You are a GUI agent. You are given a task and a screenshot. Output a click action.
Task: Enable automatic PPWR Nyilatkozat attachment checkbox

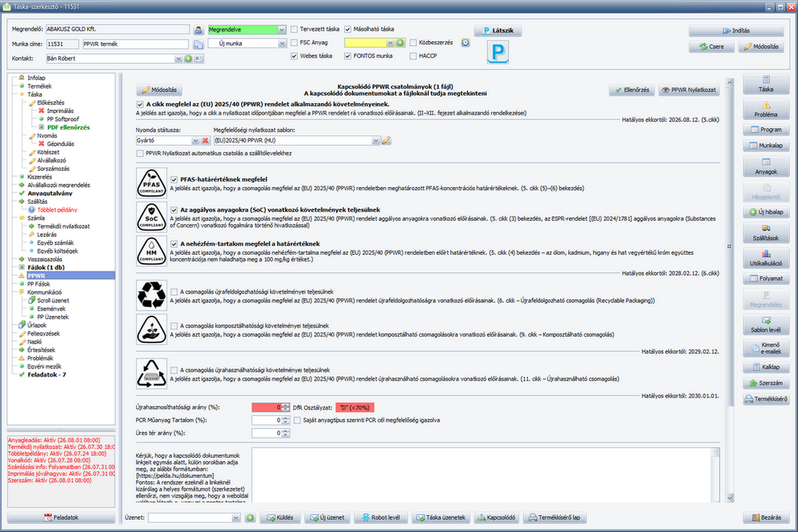[140, 153]
